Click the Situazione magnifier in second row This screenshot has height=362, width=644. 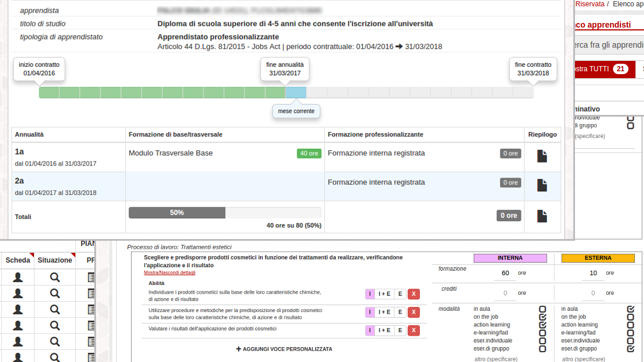pyautogui.click(x=55, y=294)
